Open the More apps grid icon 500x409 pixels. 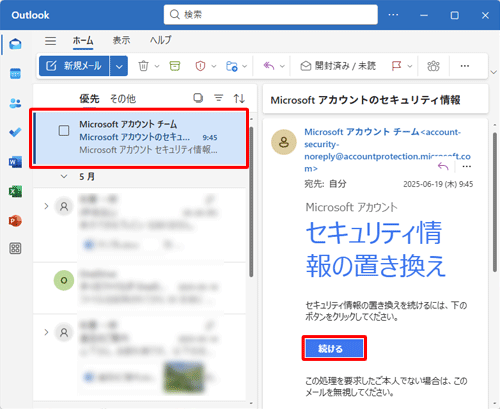15,248
